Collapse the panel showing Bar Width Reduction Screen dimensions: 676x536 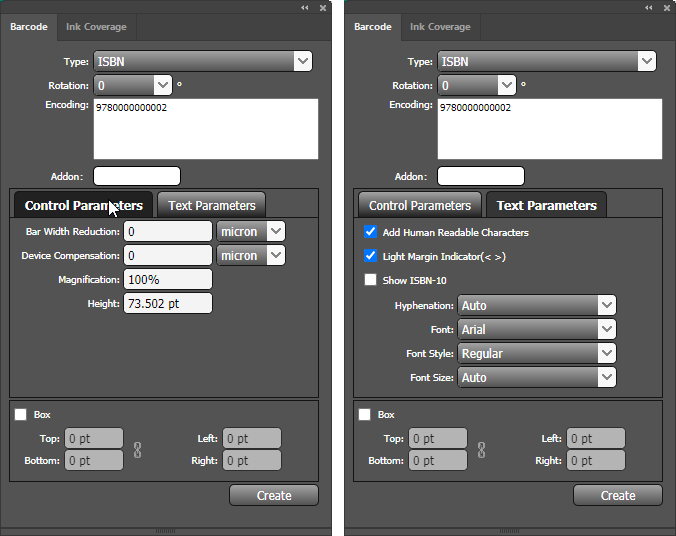305,8
